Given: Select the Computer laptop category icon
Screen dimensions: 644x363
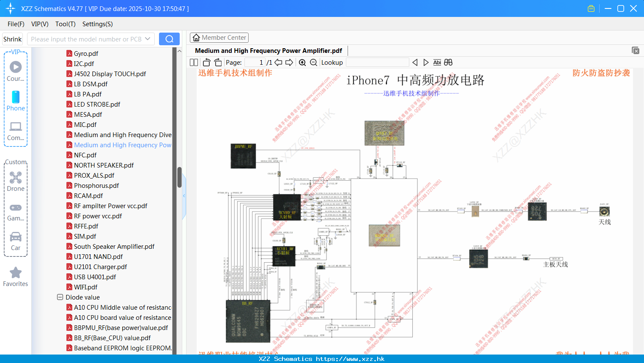Looking at the screenshot, I should [16, 126].
